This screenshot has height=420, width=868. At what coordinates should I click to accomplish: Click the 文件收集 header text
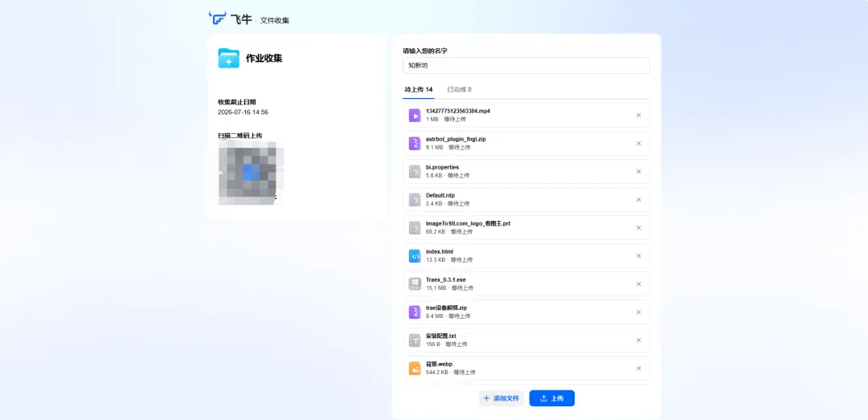click(x=275, y=20)
